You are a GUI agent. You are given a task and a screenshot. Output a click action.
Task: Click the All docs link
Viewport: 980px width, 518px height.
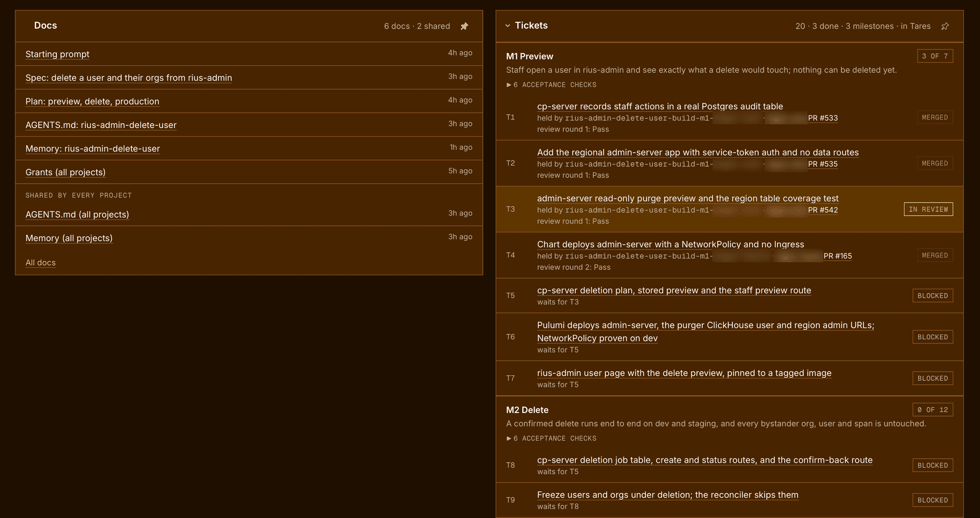click(40, 263)
